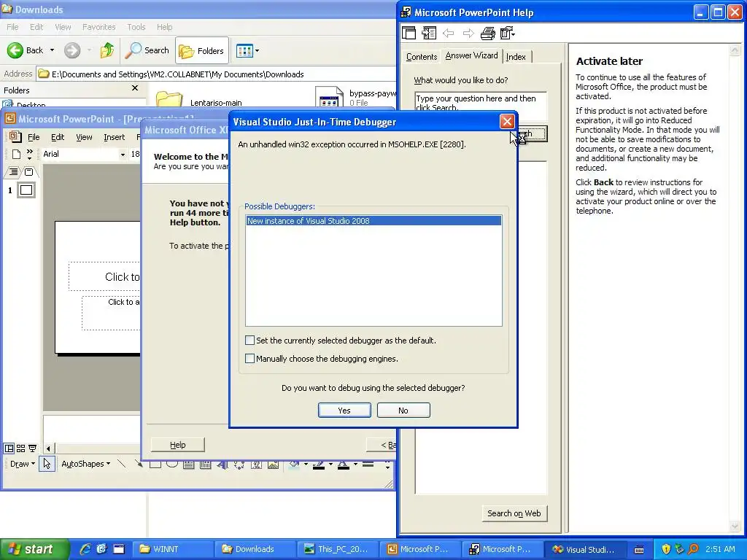
Task: Select the Insert WordArt tool
Action: pos(222,464)
